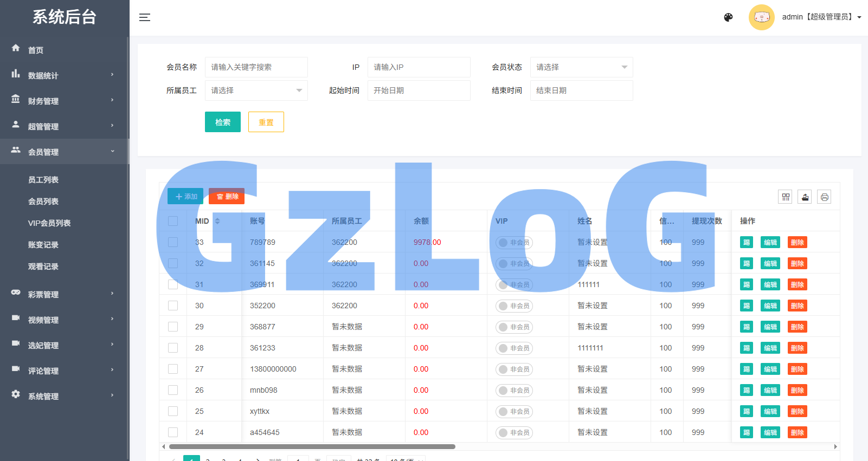Image resolution: width=868 pixels, height=461 pixels.
Task: Click the 重置 reset button
Action: tap(266, 122)
